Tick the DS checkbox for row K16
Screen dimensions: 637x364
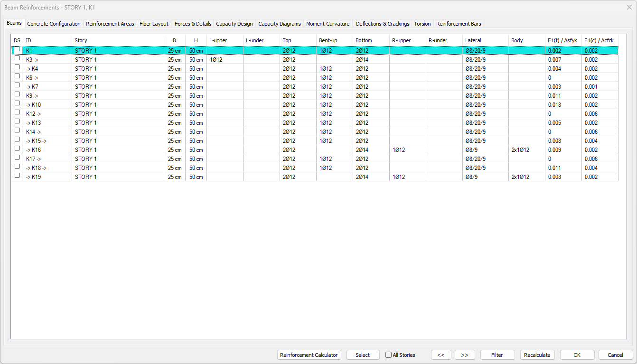(x=17, y=149)
